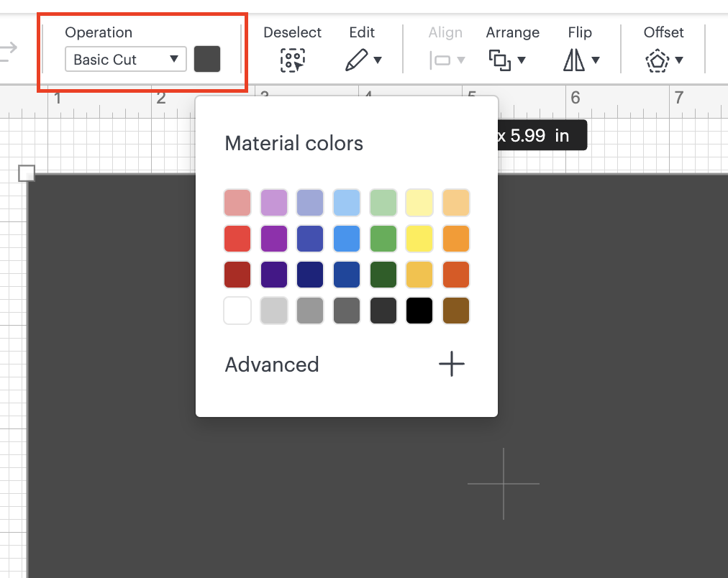Viewport: 728px width, 578px height.
Task: Click the grayed-out Align icon
Action: pos(440,60)
